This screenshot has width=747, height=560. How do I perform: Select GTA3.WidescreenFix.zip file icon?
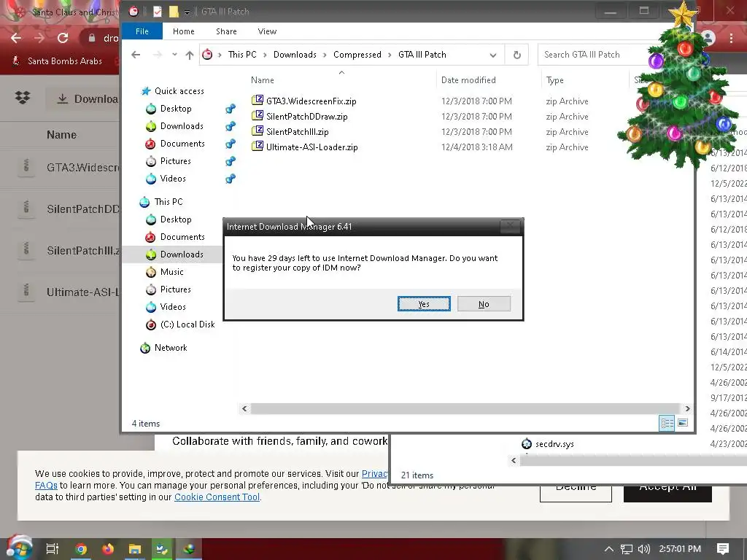point(258,101)
